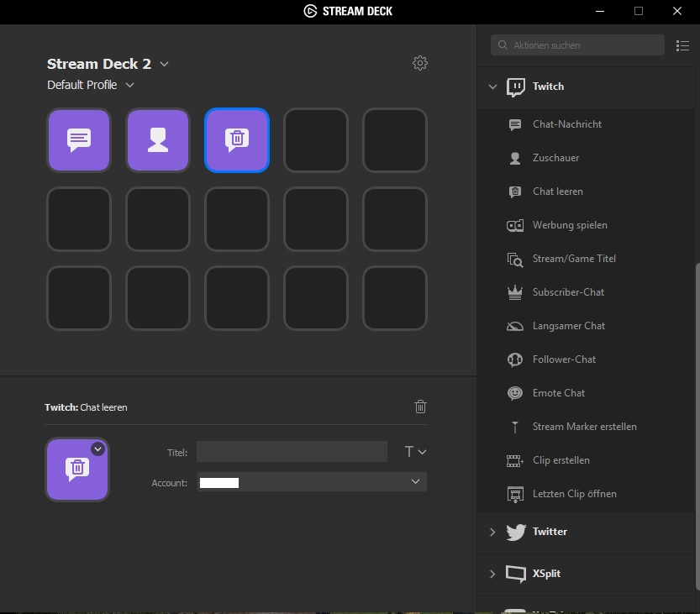
Task: Click the actions list scrollbar
Action: (697, 426)
